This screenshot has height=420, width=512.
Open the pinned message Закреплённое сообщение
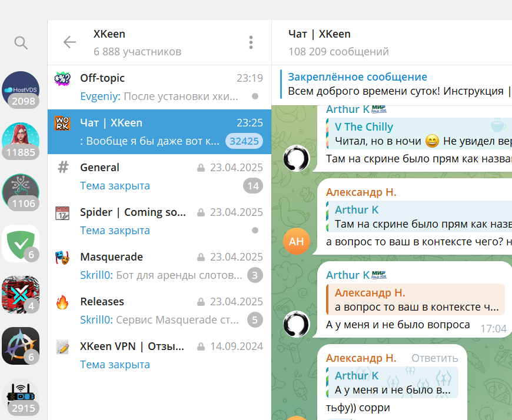pyautogui.click(x=395, y=84)
